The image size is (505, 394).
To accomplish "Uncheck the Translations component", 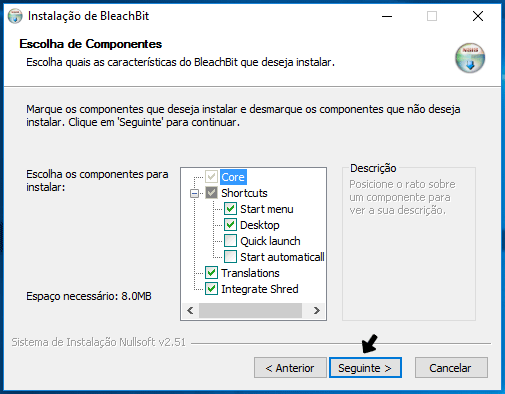I will 211,273.
